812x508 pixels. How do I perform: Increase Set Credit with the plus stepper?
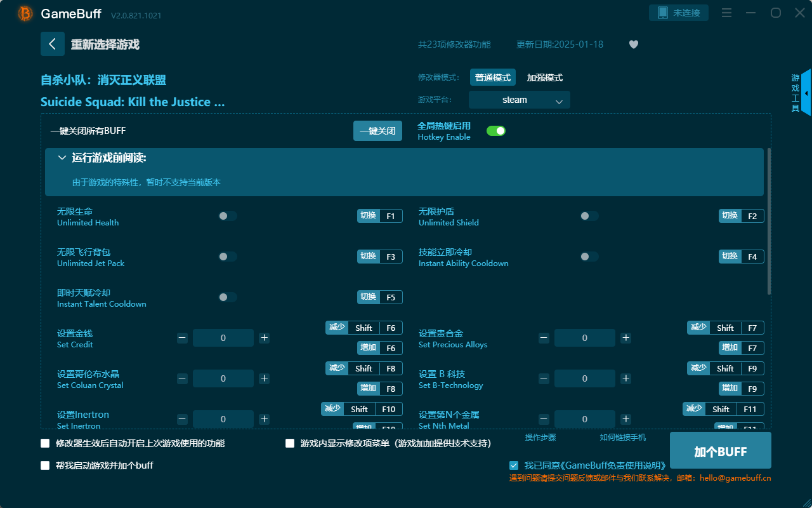coord(264,338)
